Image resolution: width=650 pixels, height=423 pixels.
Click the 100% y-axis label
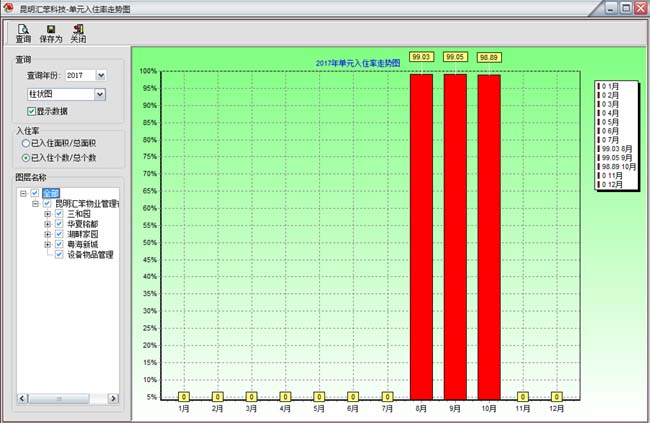click(148, 71)
